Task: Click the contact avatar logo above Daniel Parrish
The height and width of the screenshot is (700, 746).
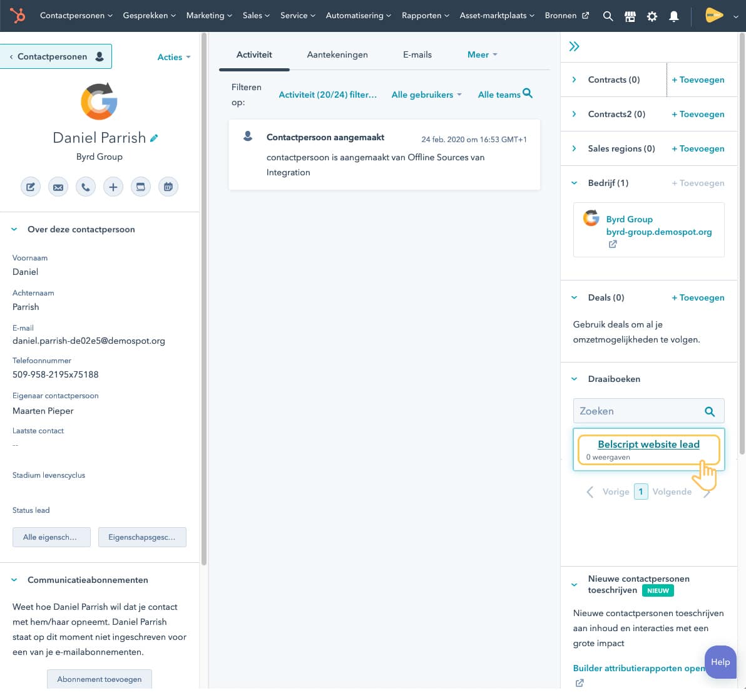Action: 99,101
